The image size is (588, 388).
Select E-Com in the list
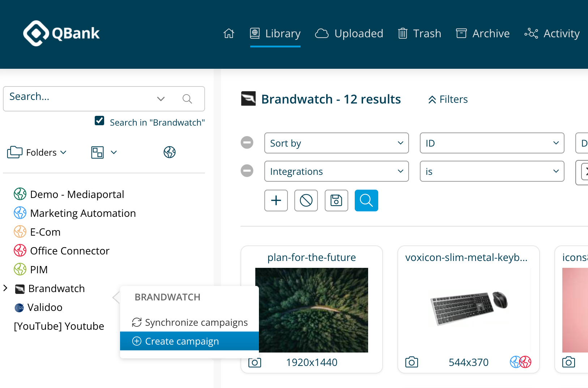(37, 232)
